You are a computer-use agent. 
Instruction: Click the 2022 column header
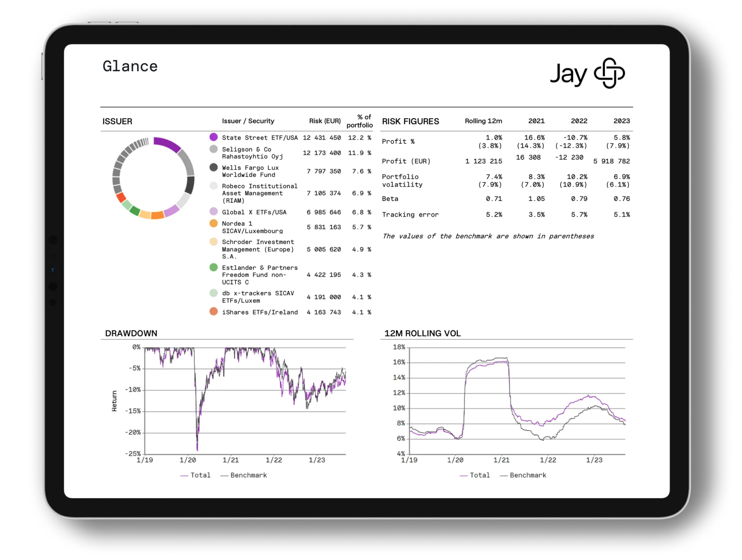pyautogui.click(x=579, y=121)
